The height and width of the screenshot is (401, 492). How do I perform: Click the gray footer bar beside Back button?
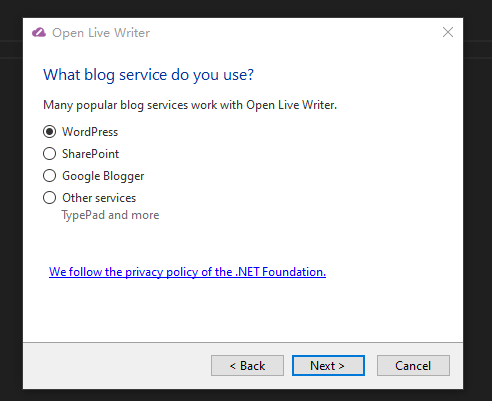[117, 366]
